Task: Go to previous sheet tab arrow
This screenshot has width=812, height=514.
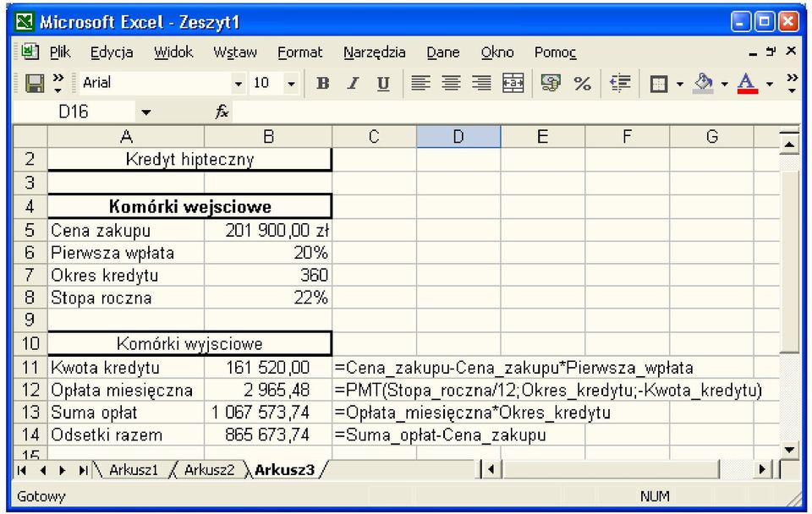Action: 43,470
